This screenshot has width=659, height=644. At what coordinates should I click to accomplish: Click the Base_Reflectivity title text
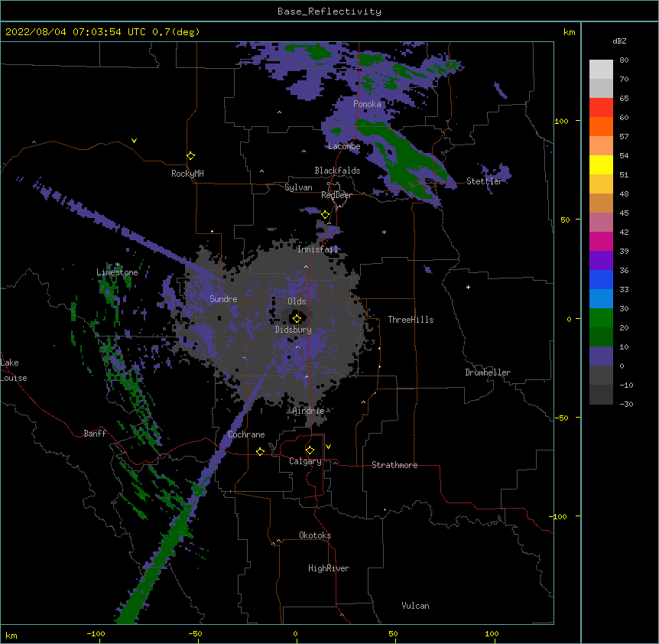(x=329, y=11)
